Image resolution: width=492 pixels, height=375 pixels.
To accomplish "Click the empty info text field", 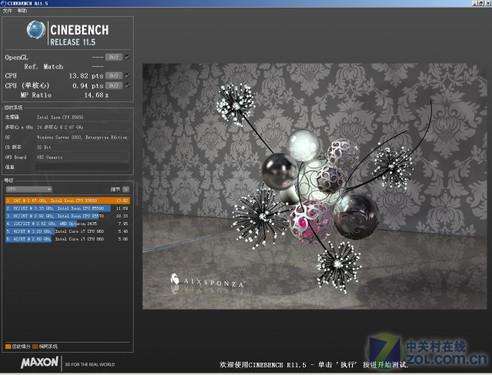I will [x=82, y=167].
